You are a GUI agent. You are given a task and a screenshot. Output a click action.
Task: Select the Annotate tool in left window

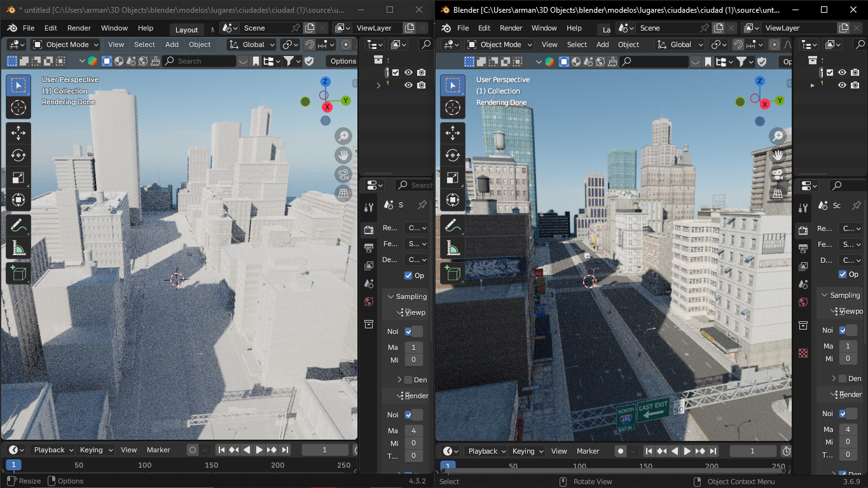[18, 226]
